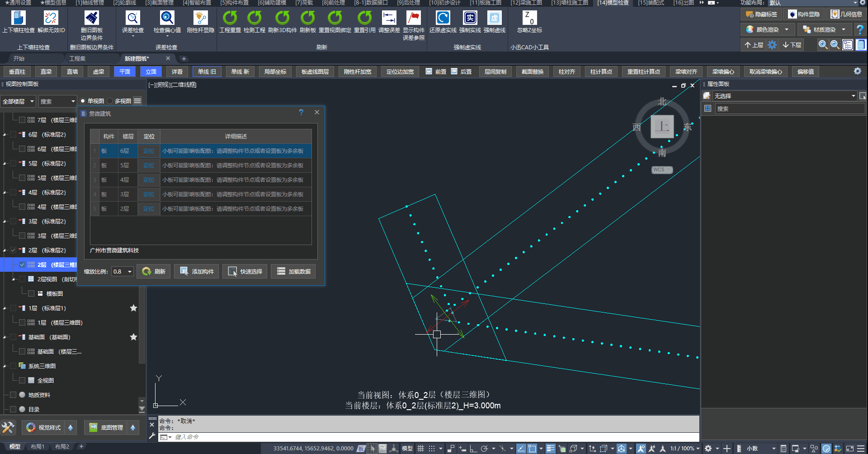
Task: Switch to the 布局1 layout tab
Action: pos(38,447)
